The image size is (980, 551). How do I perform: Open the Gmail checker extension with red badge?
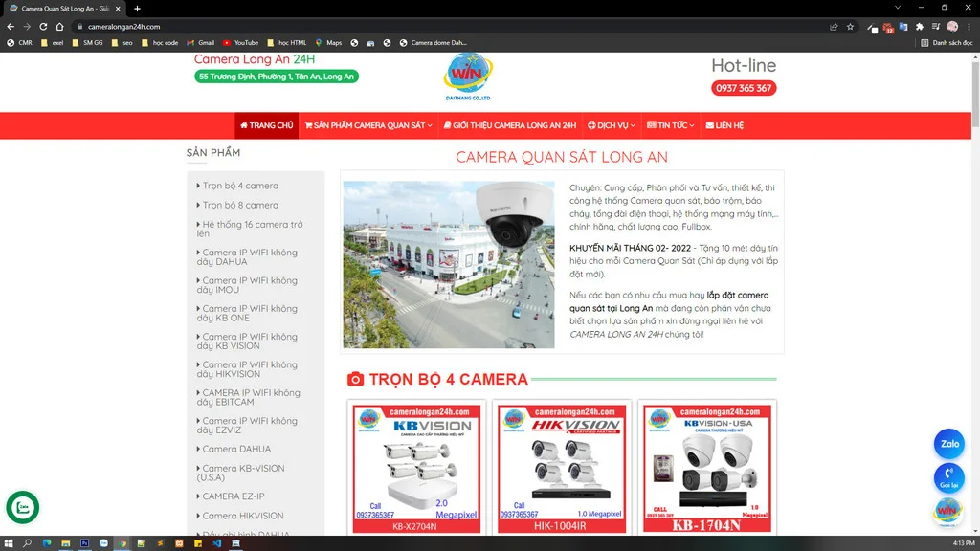(x=888, y=27)
